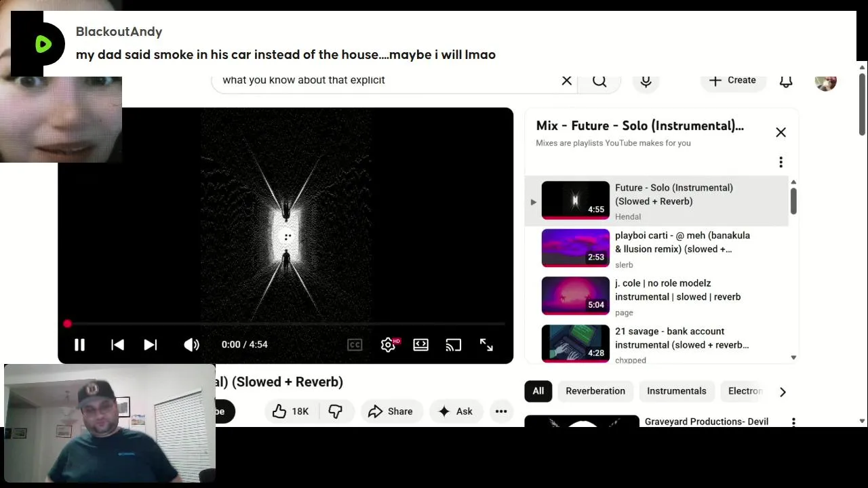Click the slerb channel name
This screenshot has height=488, width=868.
click(624, 265)
